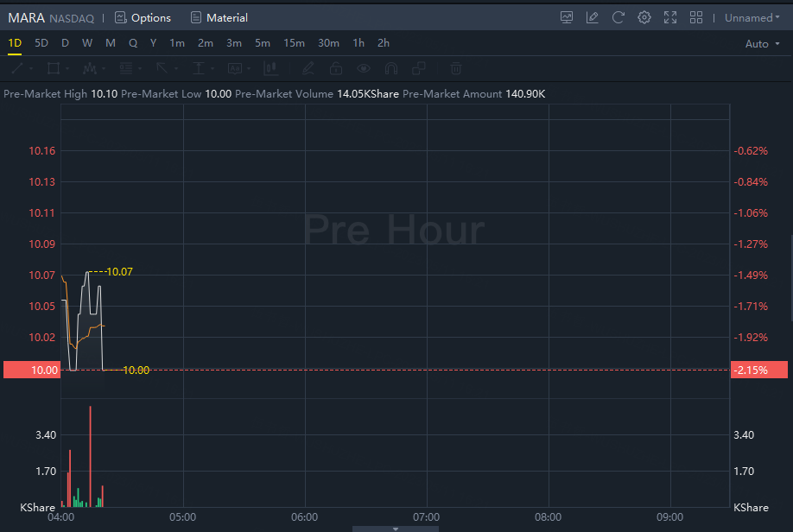Click the vertical scrollbar on right edge

pyautogui.click(x=791, y=277)
